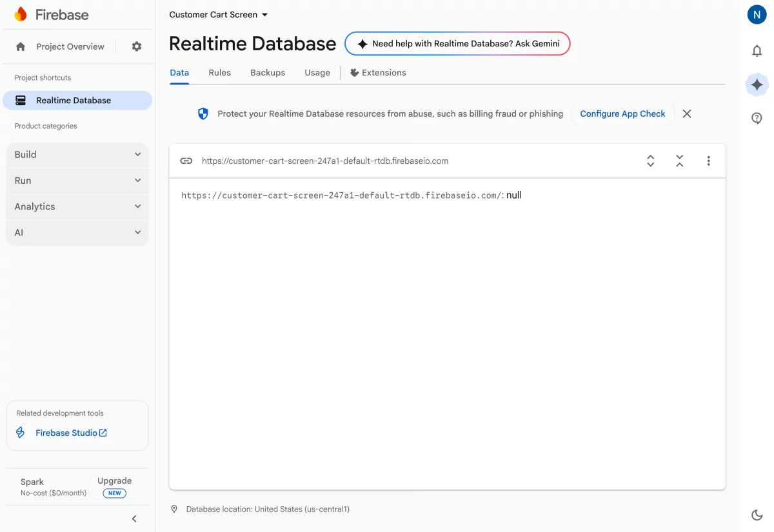Copy the database URL link icon
Screen dimensions: 774x532
(186, 161)
